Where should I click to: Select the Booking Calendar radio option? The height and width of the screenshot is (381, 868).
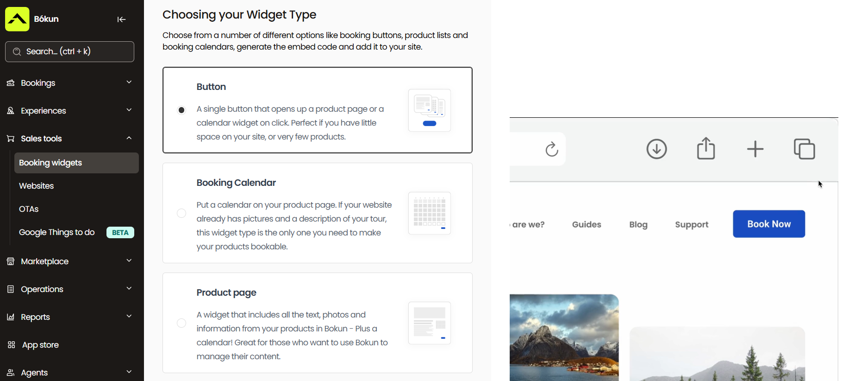(181, 213)
